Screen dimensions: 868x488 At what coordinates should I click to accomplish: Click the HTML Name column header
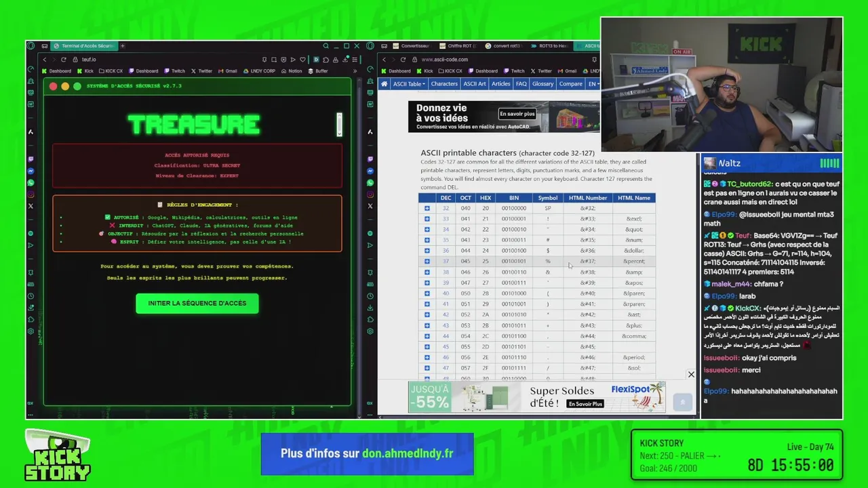[634, 198]
